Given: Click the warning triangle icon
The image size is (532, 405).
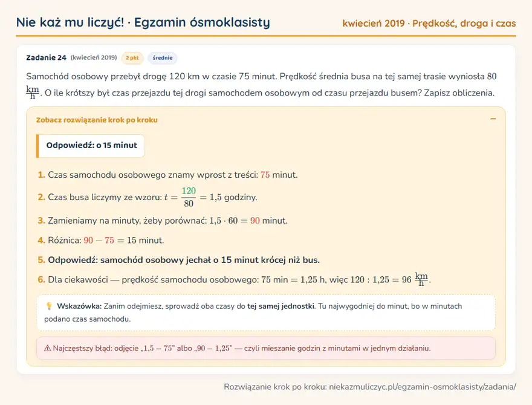Looking at the screenshot, I should pyautogui.click(x=48, y=348).
